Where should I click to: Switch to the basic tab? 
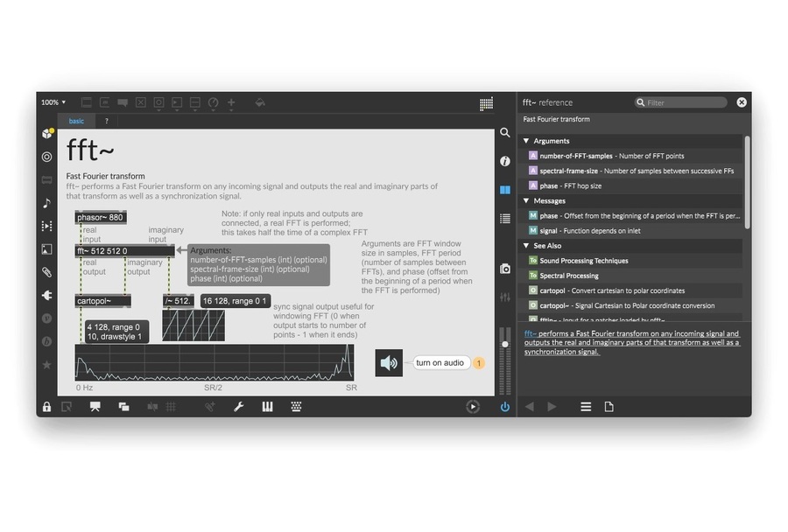point(76,121)
